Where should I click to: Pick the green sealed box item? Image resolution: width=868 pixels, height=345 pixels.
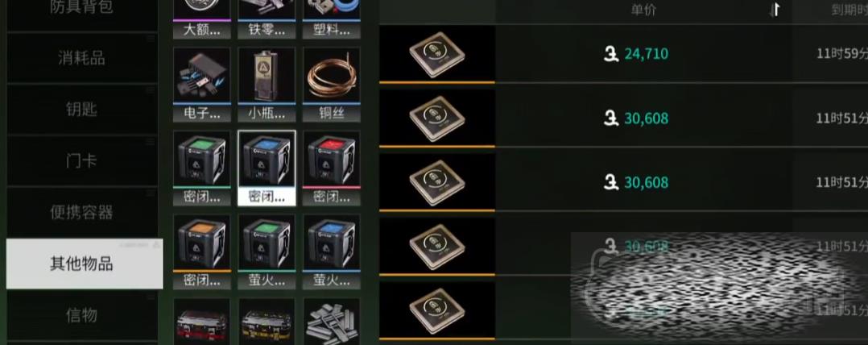tap(201, 168)
